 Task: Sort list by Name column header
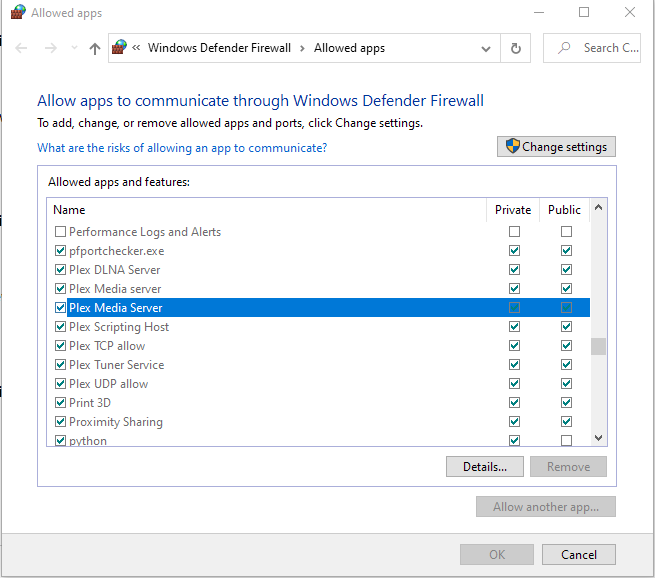click(69, 210)
